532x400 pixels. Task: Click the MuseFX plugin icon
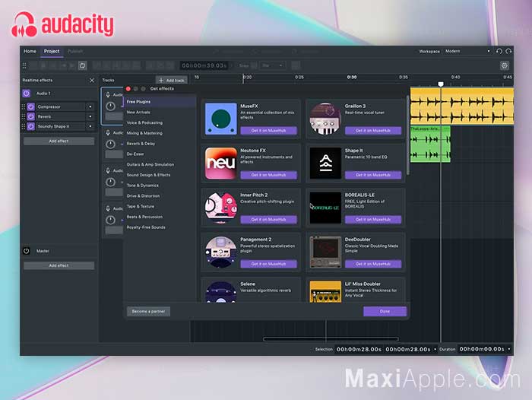coord(221,119)
